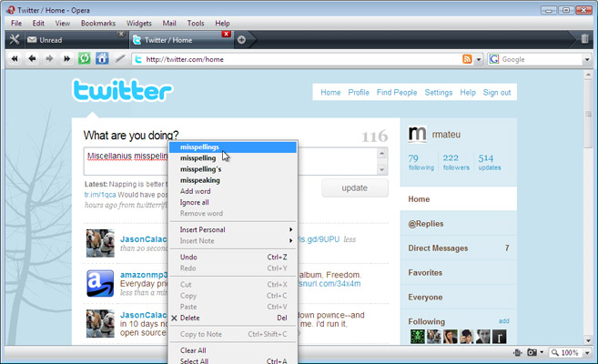Open the zoom level 100% dropdown
The image size is (598, 364).
click(569, 352)
